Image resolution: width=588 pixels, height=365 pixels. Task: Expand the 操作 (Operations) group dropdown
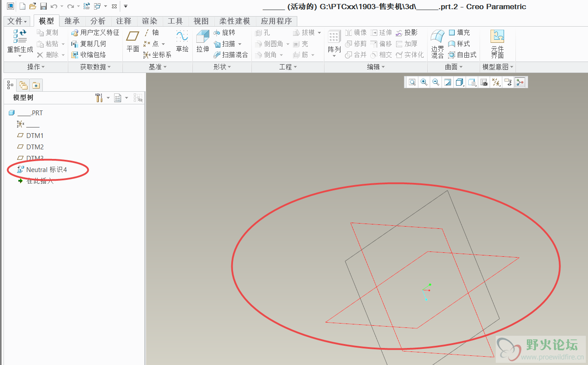point(36,67)
